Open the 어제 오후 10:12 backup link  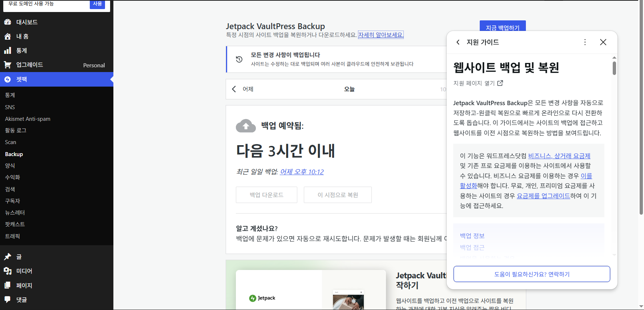[302, 172]
